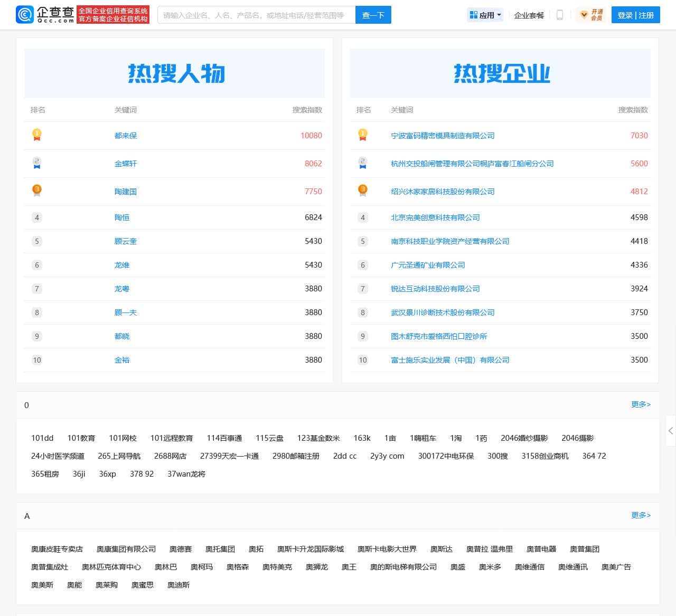This screenshot has width=676, height=616.
Task: Click keyword 2046婚纱摄影
Action: (x=524, y=438)
